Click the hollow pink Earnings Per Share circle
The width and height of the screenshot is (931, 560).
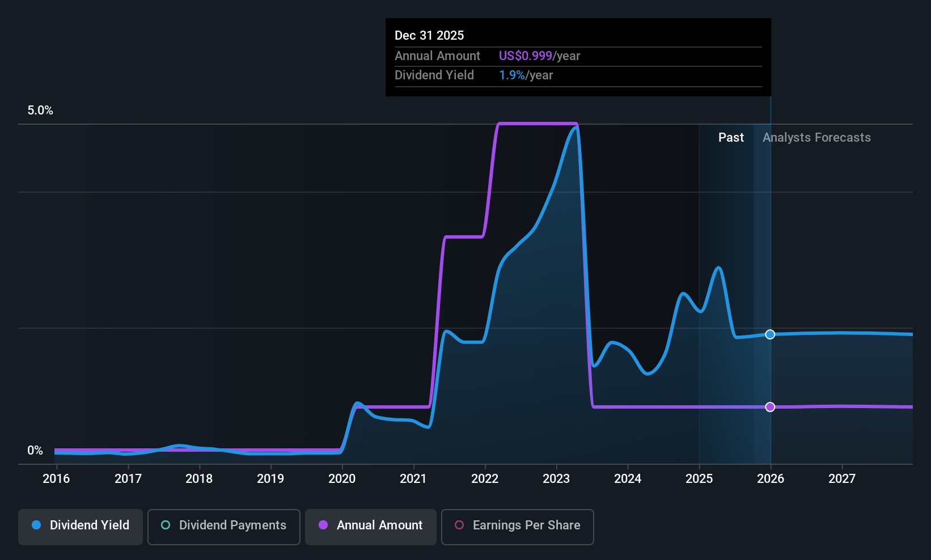coord(459,525)
